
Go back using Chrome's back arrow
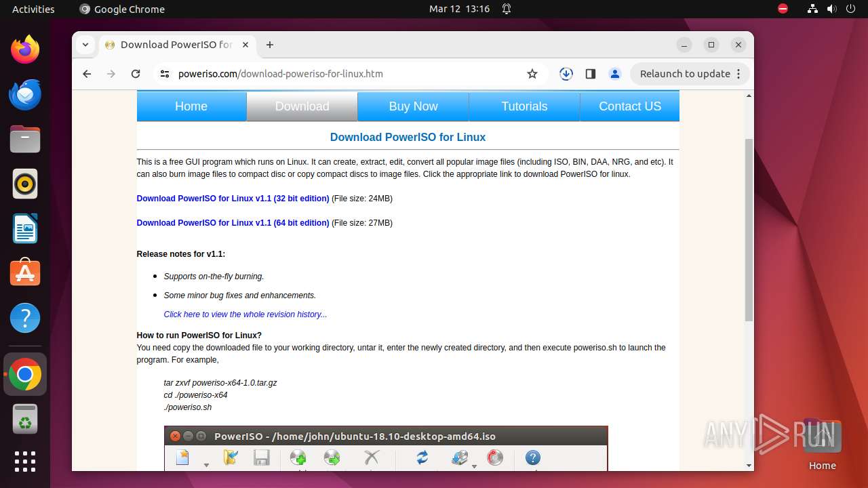87,74
